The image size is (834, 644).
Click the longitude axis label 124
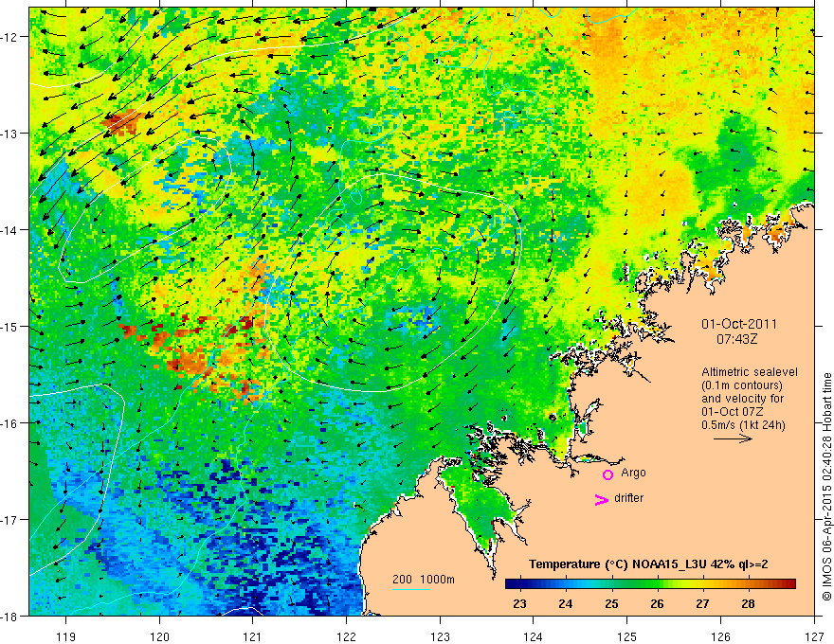534,636
